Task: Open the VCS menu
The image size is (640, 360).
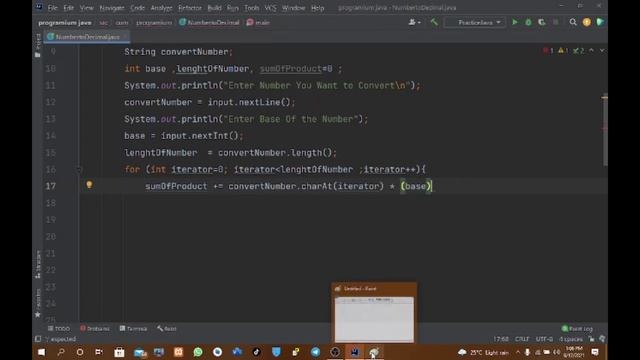Action: [x=270, y=8]
